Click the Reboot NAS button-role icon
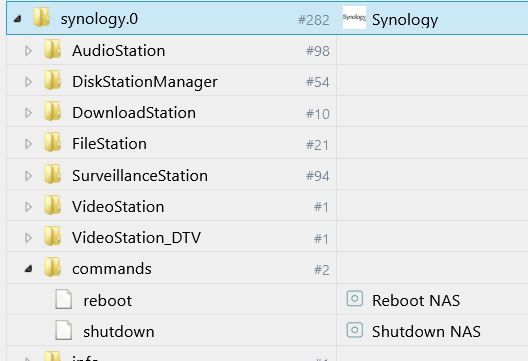The width and height of the screenshot is (528, 361). click(355, 299)
